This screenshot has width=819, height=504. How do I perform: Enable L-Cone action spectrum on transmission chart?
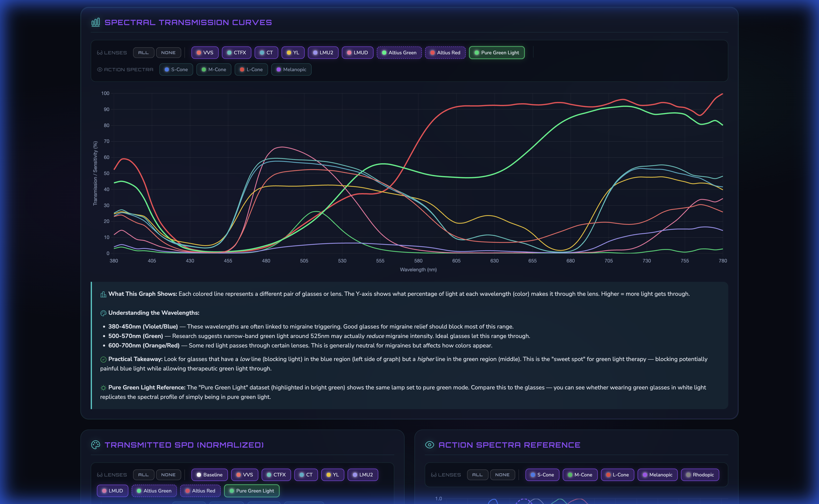(251, 69)
